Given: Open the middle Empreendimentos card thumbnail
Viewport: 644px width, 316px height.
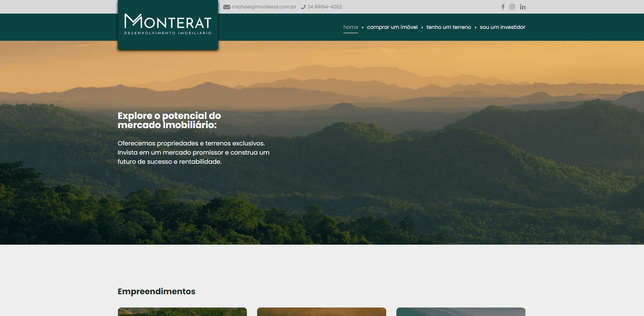Looking at the screenshot, I should tap(322, 312).
